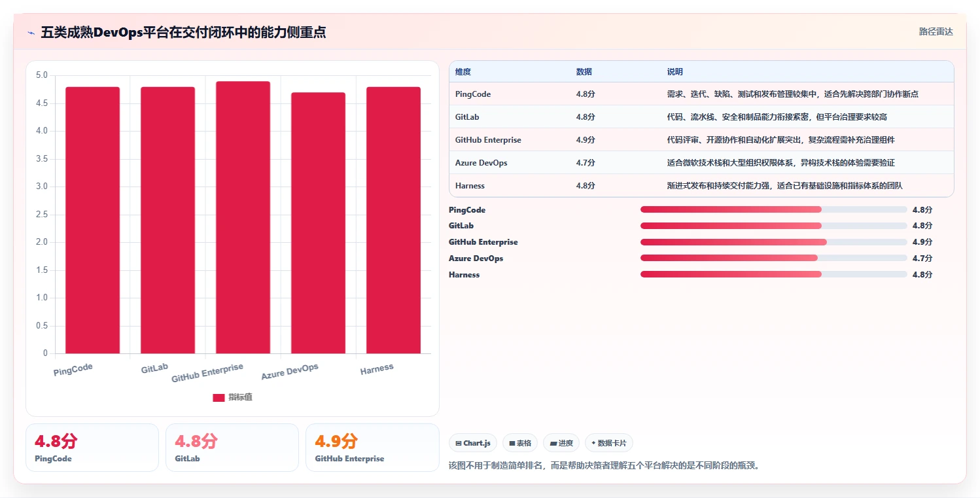Open the GitHub Enterprise 4.9分 card
The height and width of the screenshot is (498, 980).
(x=372, y=448)
